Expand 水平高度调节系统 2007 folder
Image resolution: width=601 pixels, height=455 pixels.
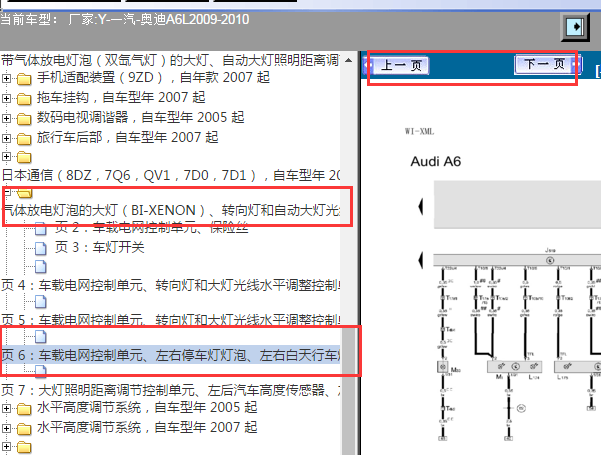[6, 428]
